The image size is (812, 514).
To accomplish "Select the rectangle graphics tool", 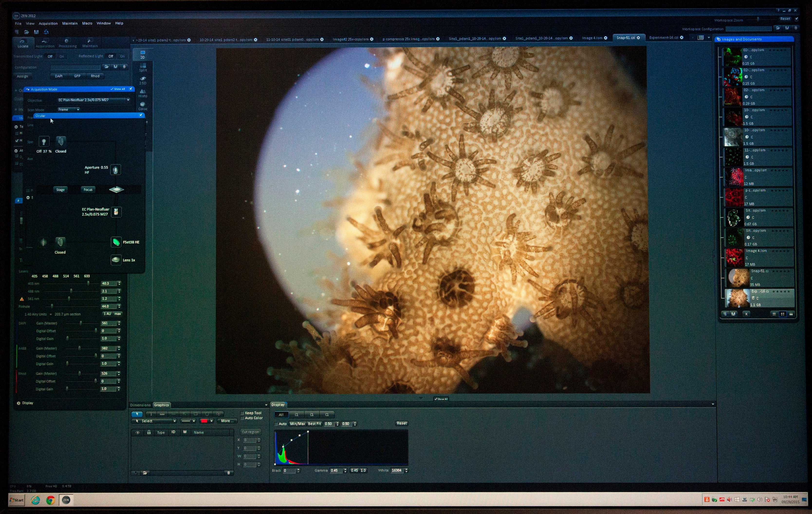I will 196,414.
